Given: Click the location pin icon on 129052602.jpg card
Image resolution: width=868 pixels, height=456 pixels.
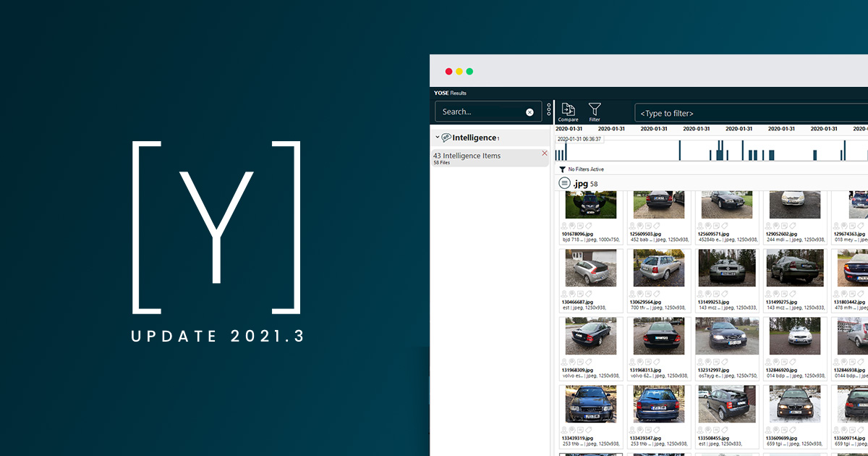Looking at the screenshot, I should (778, 226).
